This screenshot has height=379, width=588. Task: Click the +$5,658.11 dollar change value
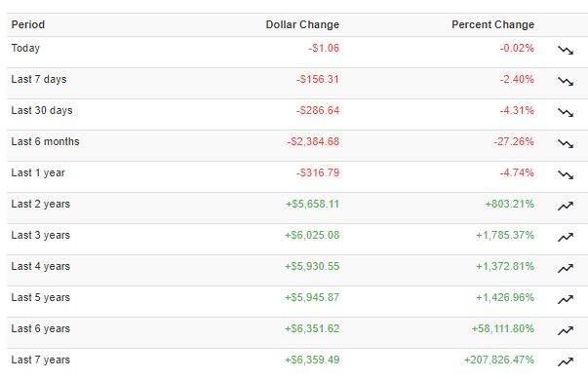312,204
